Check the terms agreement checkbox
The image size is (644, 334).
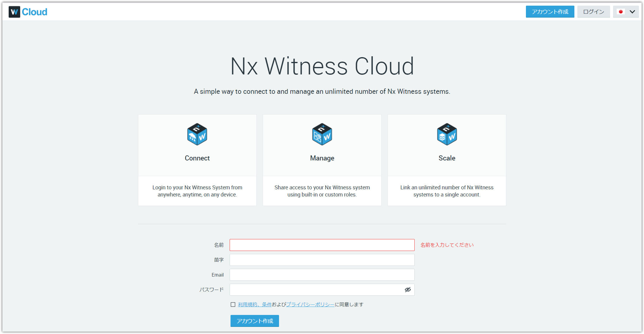pos(233,305)
